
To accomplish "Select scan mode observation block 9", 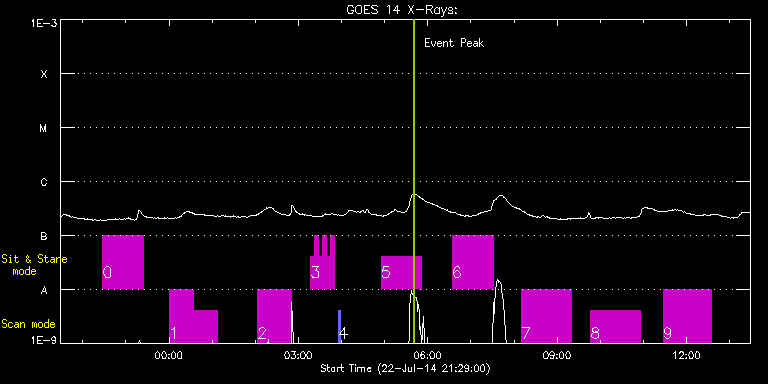I will [687, 316].
